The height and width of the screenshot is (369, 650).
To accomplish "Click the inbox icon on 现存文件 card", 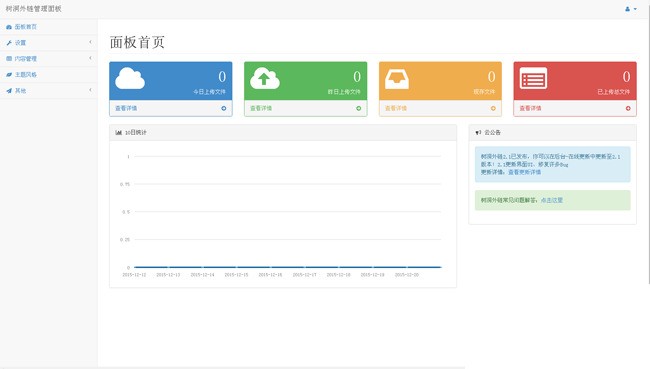I will click(x=397, y=79).
